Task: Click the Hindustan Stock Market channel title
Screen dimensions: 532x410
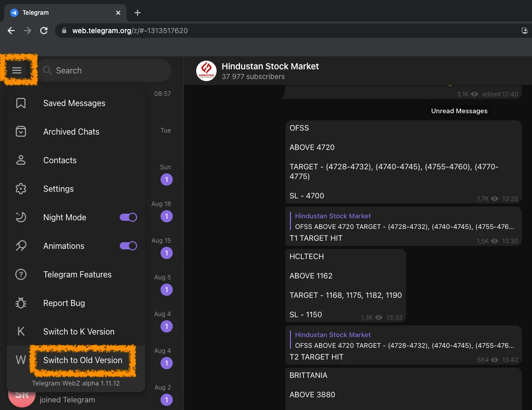Action: (270, 66)
